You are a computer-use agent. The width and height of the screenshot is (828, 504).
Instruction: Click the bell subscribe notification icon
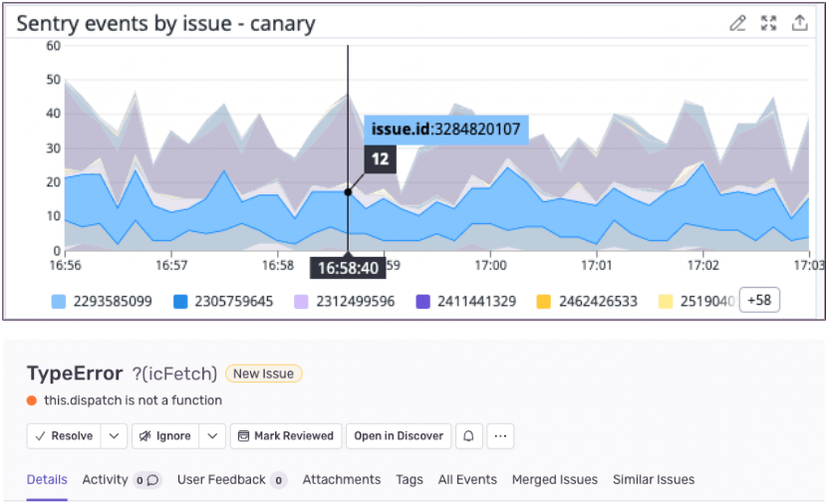[x=468, y=436]
